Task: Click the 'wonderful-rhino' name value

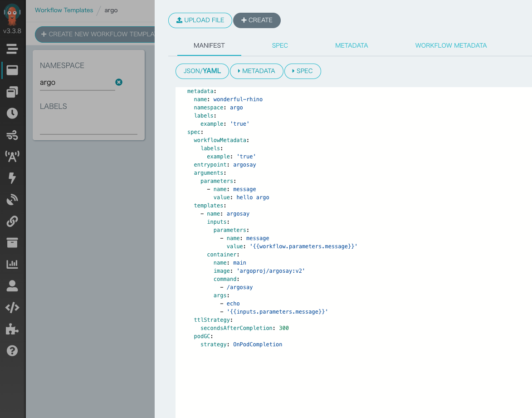Action: 238,99
